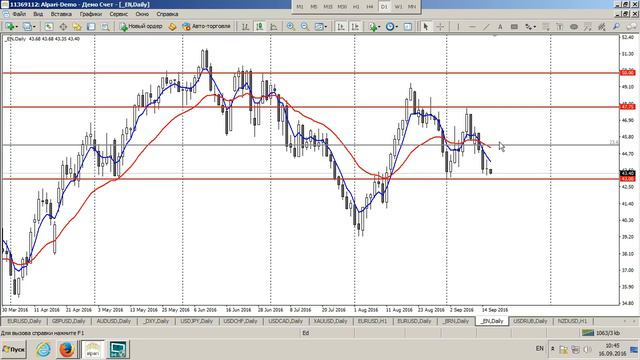Zoom in on the chart
This screenshot has width=640, height=360.
click(x=291, y=27)
